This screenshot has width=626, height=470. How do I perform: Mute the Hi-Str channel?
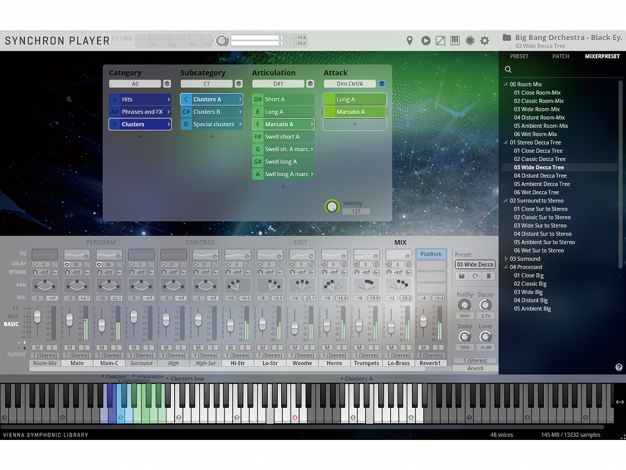[230, 347]
